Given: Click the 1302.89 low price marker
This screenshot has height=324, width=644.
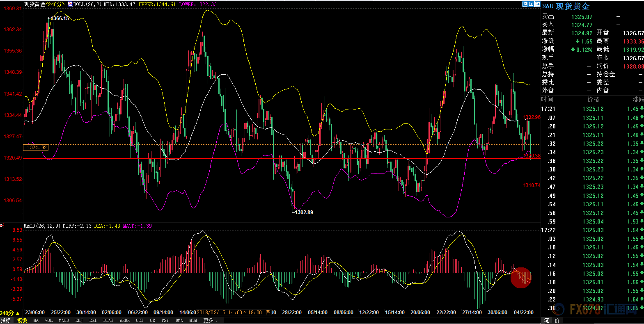Looking at the screenshot, I should pyautogui.click(x=304, y=212).
